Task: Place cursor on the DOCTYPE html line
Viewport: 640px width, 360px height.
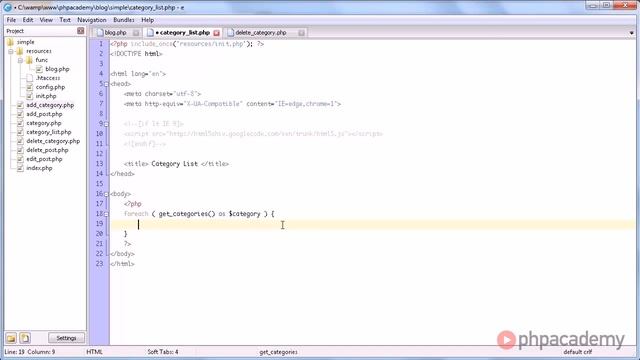Action: 136,54
